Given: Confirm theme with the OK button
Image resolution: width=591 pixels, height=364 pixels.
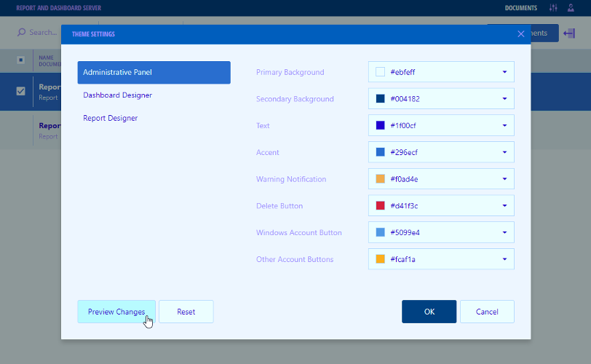Looking at the screenshot, I should (429, 312).
